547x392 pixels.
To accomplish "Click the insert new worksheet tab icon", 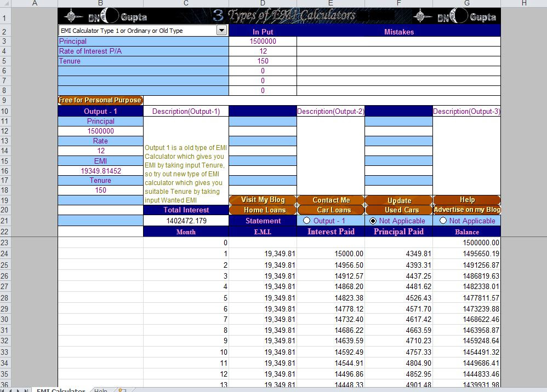I will coord(122,390).
